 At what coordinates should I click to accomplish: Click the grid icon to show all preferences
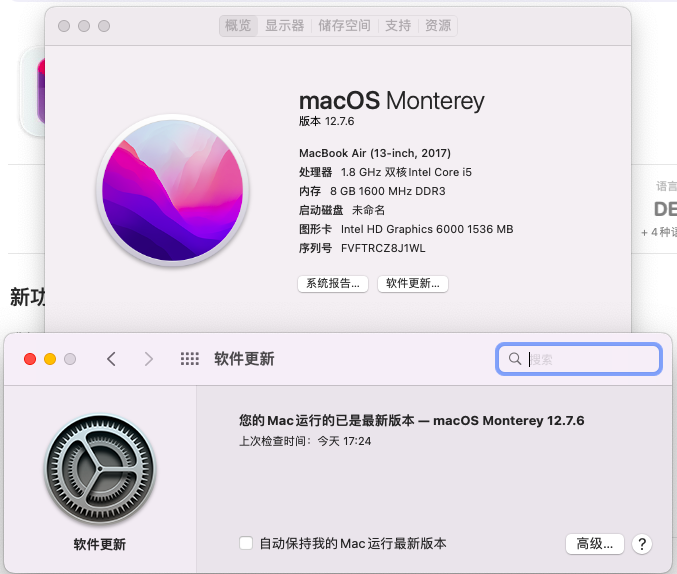(189, 359)
